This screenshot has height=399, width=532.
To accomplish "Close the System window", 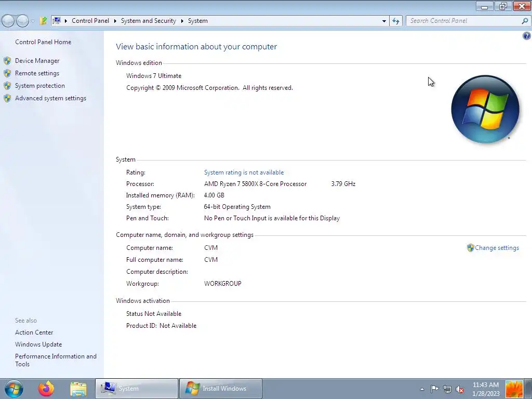I will coord(522,6).
